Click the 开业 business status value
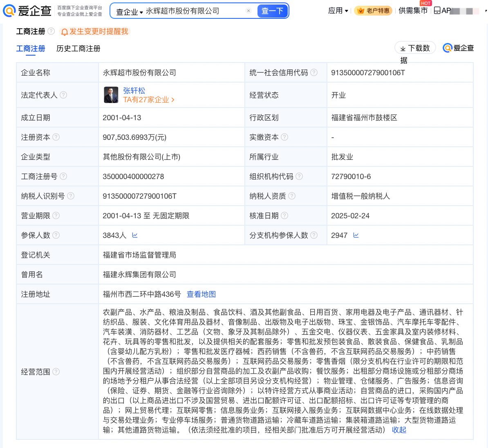The image size is (488, 448). click(x=338, y=95)
